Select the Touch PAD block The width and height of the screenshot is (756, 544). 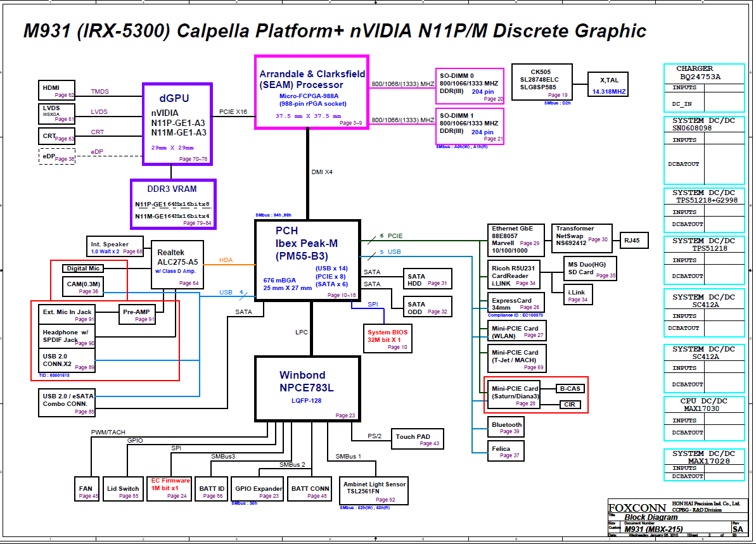(417, 439)
